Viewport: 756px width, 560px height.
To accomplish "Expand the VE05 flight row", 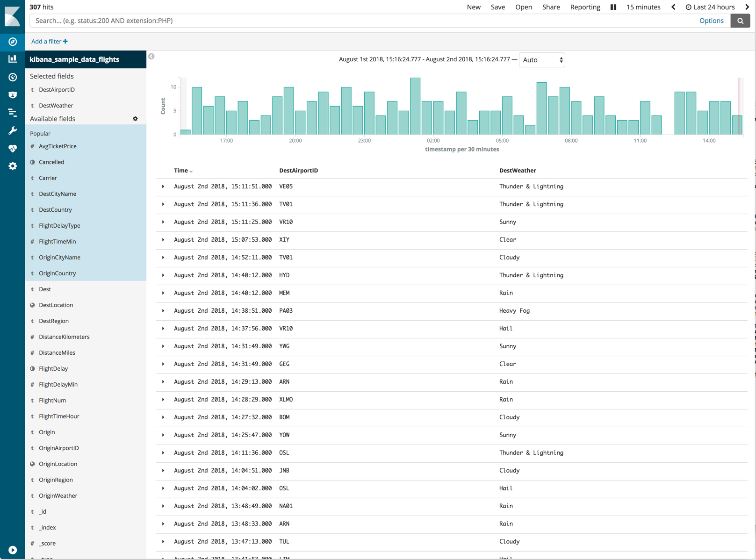I will click(x=163, y=187).
